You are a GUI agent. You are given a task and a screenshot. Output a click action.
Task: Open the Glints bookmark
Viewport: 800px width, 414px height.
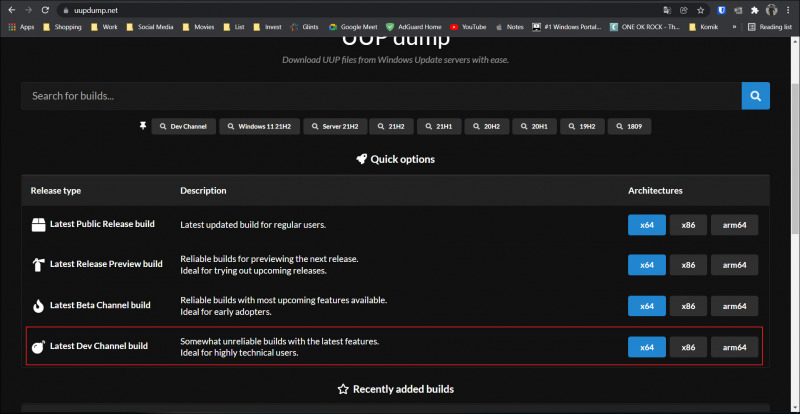click(x=304, y=27)
